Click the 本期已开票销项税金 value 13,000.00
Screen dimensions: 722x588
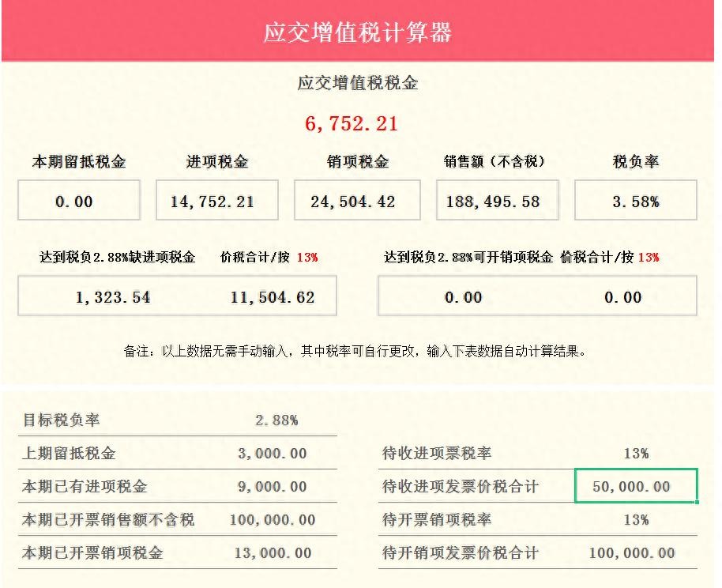[x=273, y=553]
